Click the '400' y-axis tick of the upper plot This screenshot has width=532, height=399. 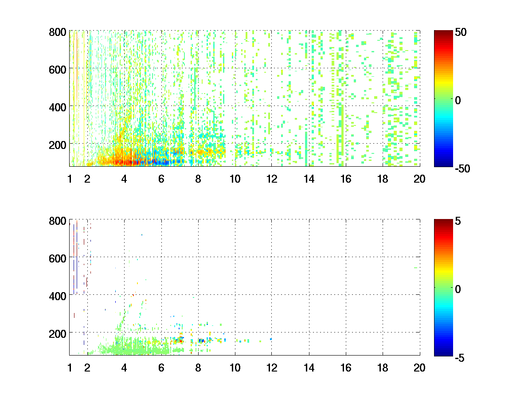tap(58, 107)
